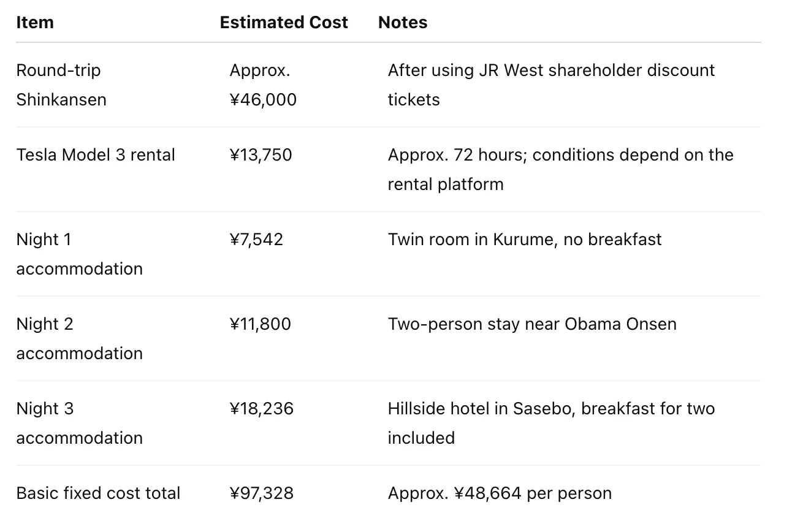Select the Round-trip Shinkansen cell
The width and height of the screenshot is (803, 532).
[61, 85]
